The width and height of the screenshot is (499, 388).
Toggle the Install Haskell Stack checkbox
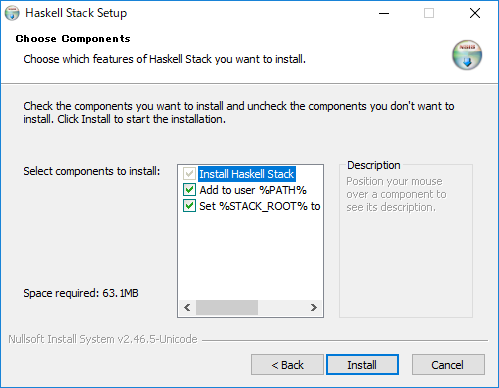coord(189,174)
